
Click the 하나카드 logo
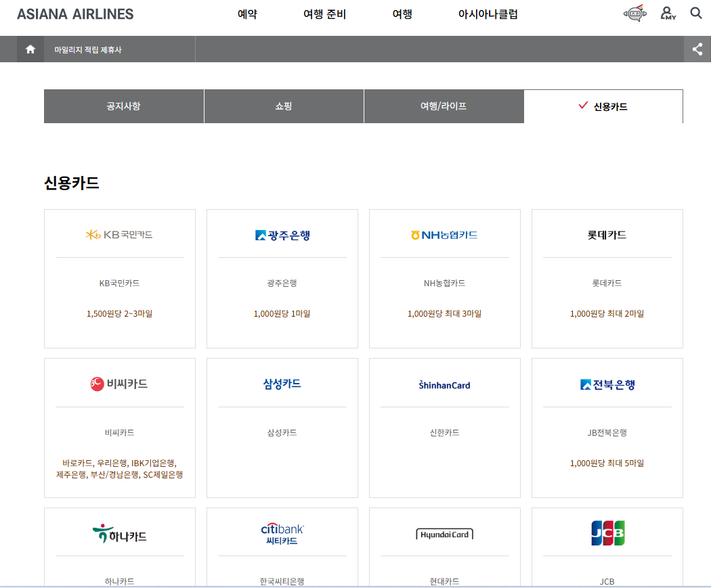pyautogui.click(x=119, y=534)
